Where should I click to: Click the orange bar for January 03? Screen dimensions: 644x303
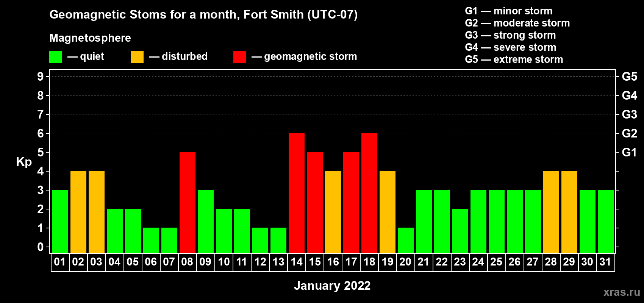coord(97,212)
